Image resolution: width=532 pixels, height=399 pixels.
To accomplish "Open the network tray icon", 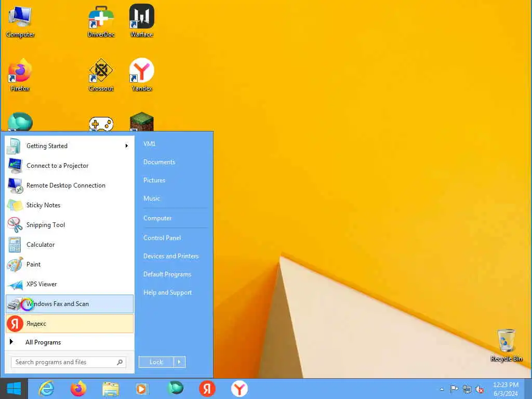I will point(467,389).
